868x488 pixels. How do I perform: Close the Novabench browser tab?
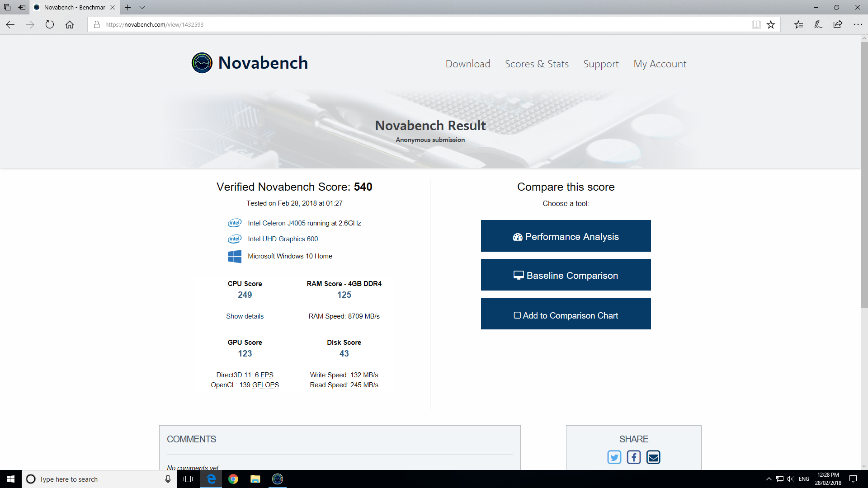[113, 7]
